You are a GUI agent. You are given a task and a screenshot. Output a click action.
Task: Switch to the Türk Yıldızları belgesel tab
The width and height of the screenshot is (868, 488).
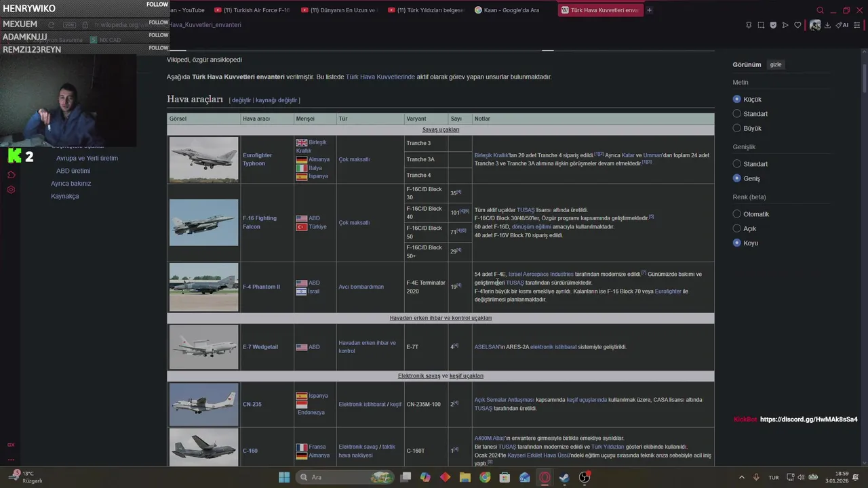(x=426, y=10)
